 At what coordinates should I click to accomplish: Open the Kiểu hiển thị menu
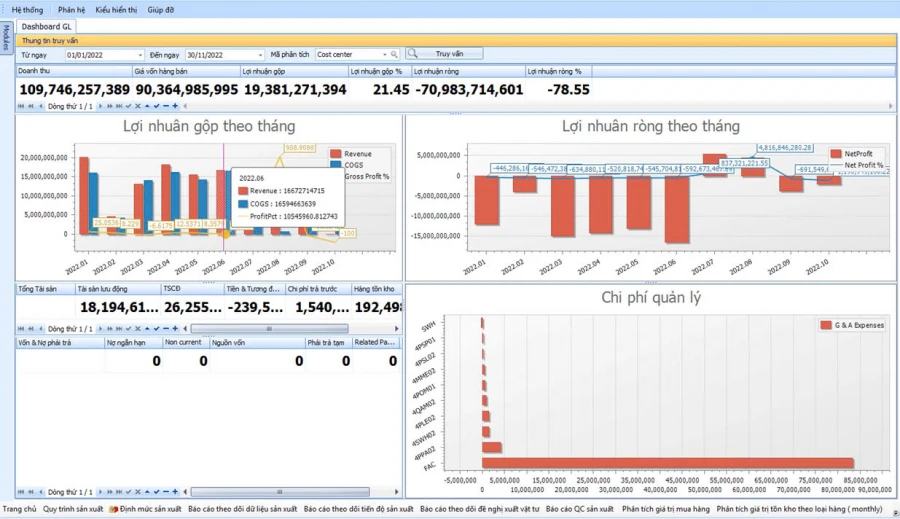click(116, 10)
